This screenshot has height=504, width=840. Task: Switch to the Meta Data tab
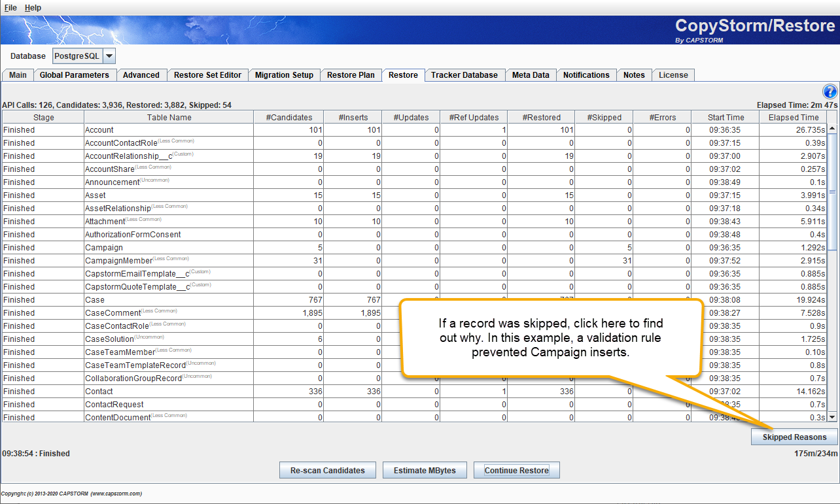point(531,75)
